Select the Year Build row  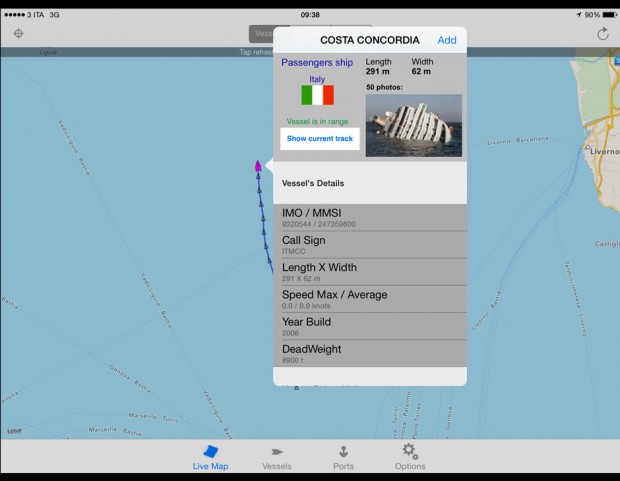tap(370, 327)
